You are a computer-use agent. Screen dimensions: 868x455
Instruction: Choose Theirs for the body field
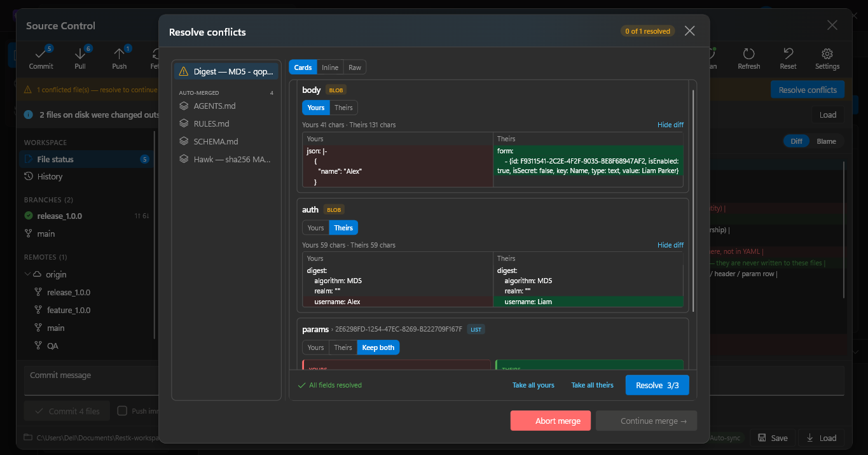[x=343, y=108]
